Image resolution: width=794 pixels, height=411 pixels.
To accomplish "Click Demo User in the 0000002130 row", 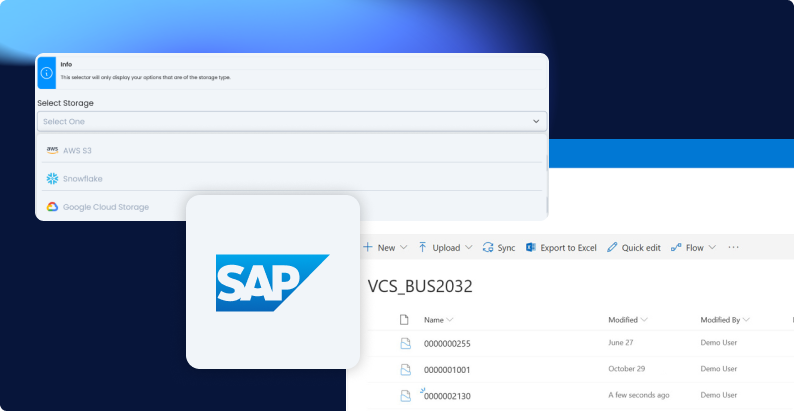I will [719, 395].
